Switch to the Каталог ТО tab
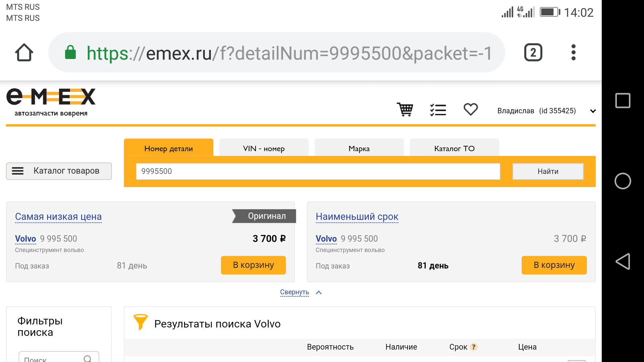The width and height of the screenshot is (644, 362). (454, 148)
